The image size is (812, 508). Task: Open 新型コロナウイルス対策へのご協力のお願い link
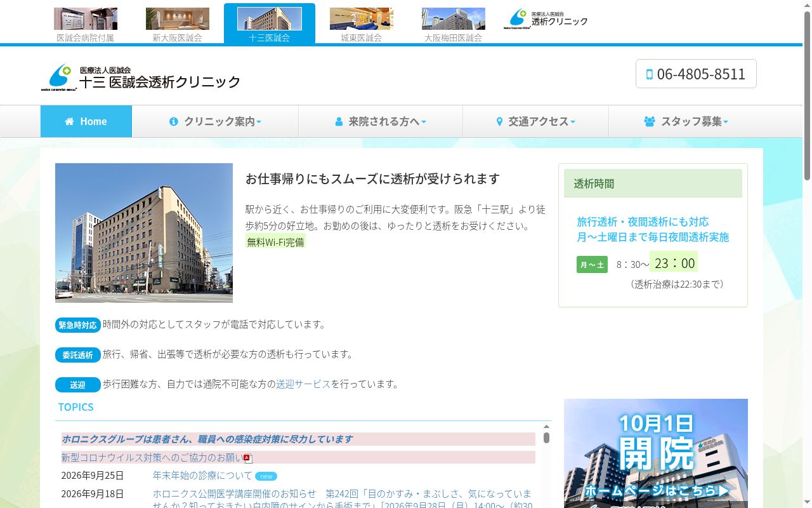(152, 457)
